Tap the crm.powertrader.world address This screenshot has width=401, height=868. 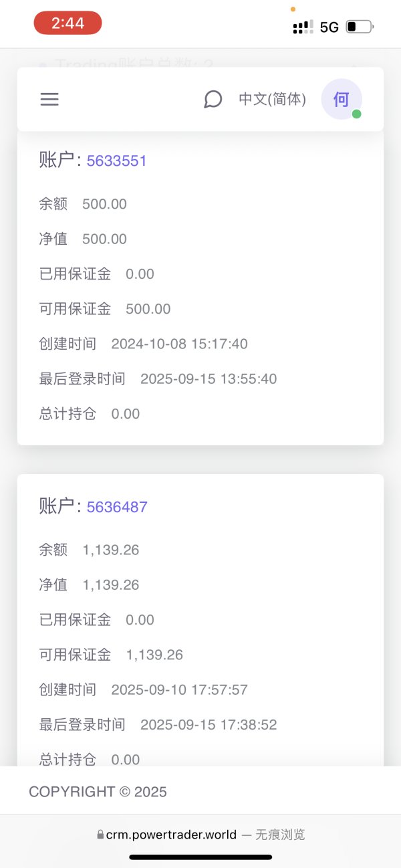[171, 835]
